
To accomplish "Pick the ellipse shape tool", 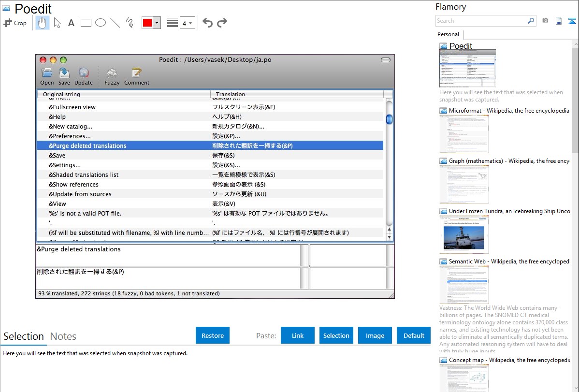I will coord(100,23).
